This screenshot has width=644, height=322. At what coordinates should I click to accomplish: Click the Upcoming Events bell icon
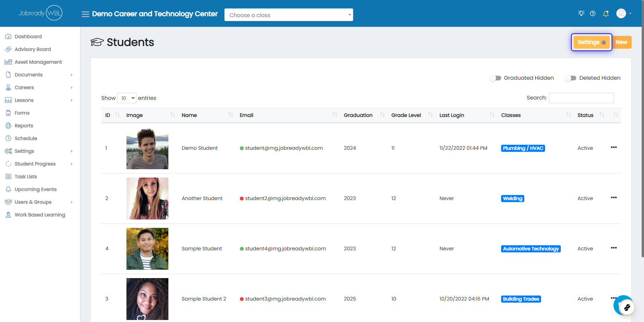[8, 189]
